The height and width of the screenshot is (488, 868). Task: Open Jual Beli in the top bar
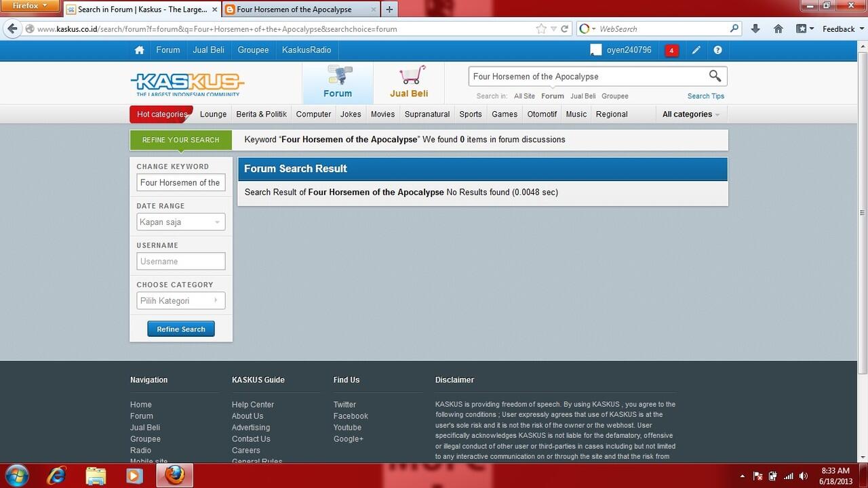pos(209,50)
